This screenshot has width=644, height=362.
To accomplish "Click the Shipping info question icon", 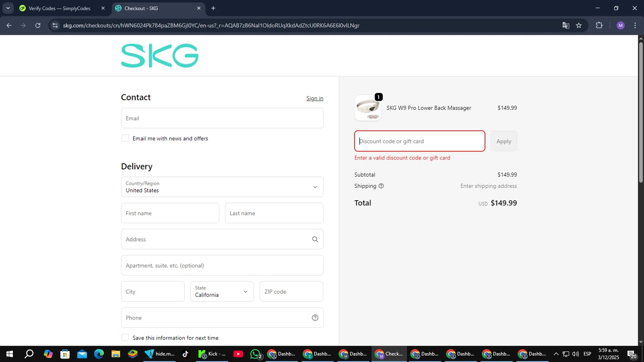I will [381, 186].
